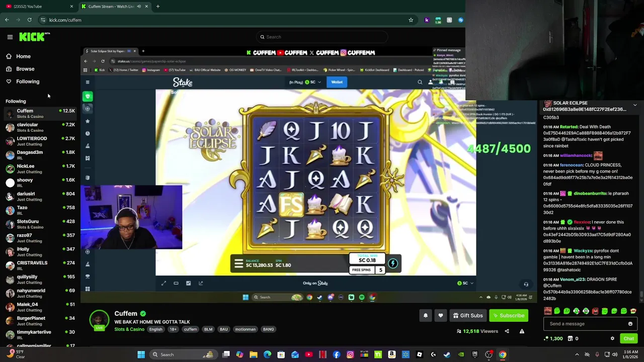Open Steam from the taskbar
This screenshot has width=644, height=362.
pyautogui.click(x=447, y=354)
